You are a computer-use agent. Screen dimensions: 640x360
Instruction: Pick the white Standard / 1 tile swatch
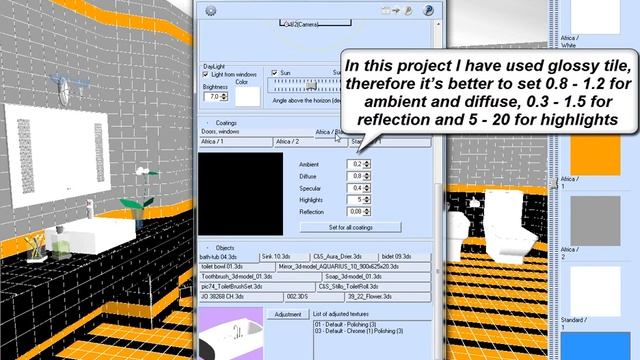pos(595,291)
